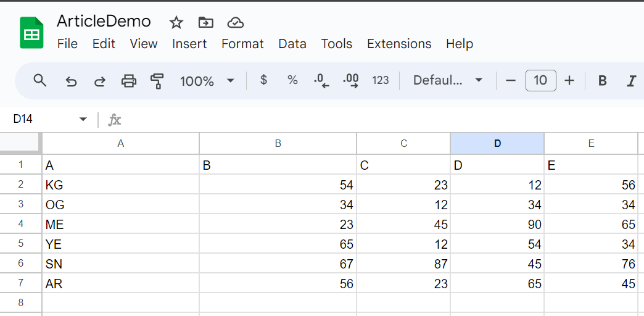The image size is (644, 316).
Task: Select the value 65 in AR row
Action: pos(497,283)
